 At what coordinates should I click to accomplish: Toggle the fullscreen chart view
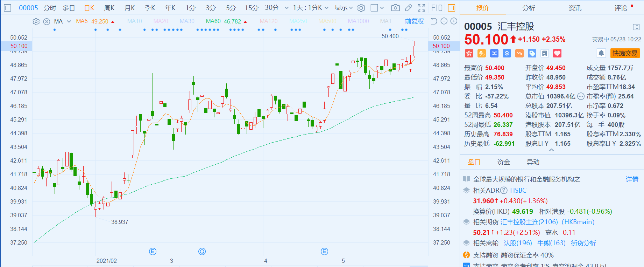[422, 8]
